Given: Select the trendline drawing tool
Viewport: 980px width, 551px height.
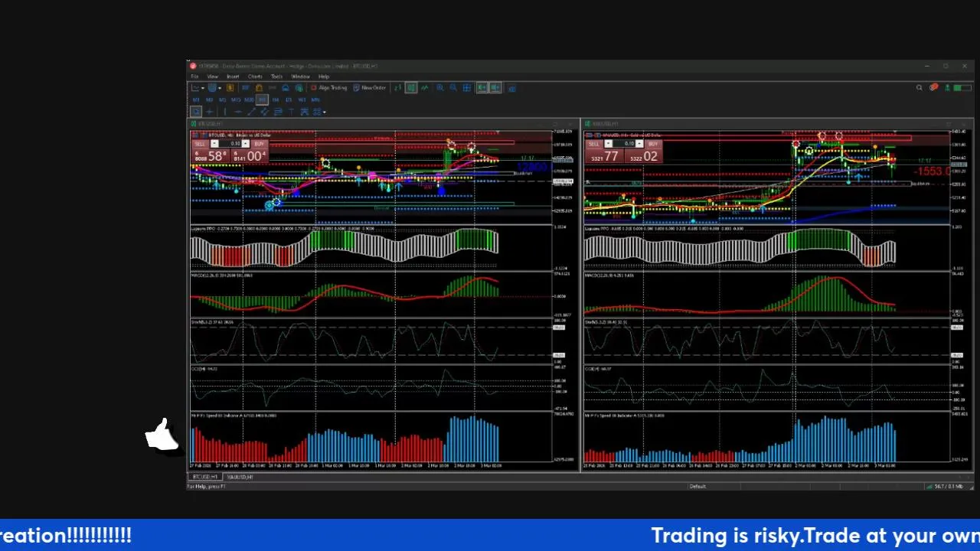Looking at the screenshot, I should [x=251, y=112].
